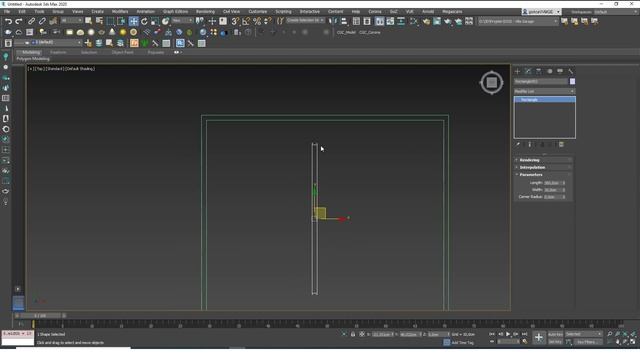
Task: Click the Redo arrow icon
Action: 19,21
